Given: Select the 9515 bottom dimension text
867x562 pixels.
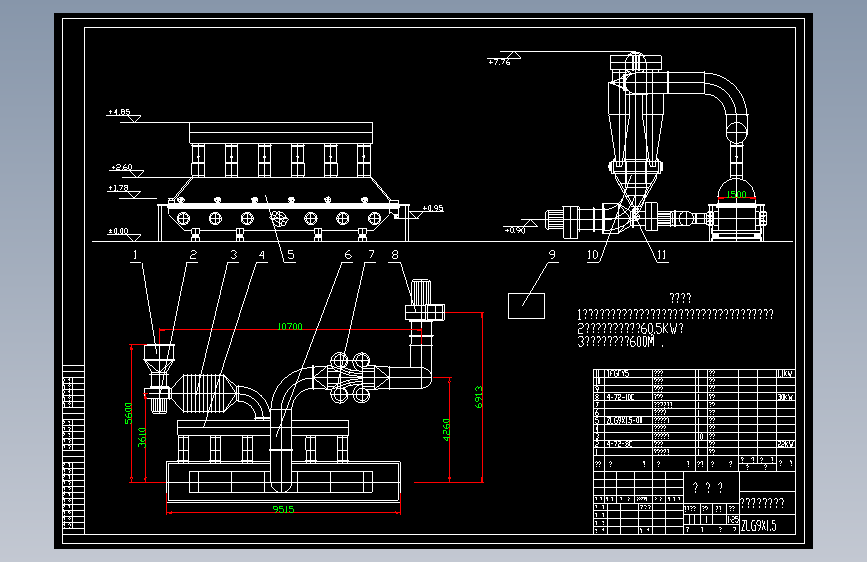Looking at the screenshot, I should point(283,509).
